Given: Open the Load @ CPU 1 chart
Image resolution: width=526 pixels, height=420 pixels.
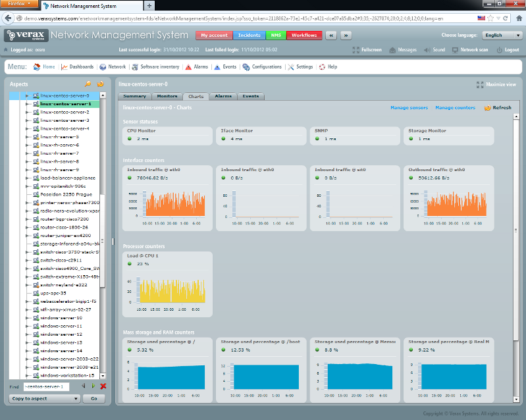Looking at the screenshot, I should 167,284.
